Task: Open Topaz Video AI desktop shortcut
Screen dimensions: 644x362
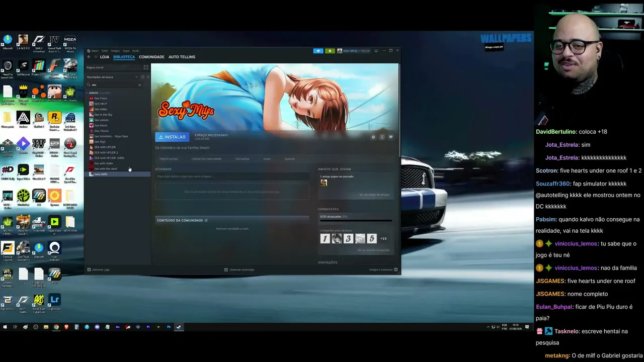Action: click(54, 225)
